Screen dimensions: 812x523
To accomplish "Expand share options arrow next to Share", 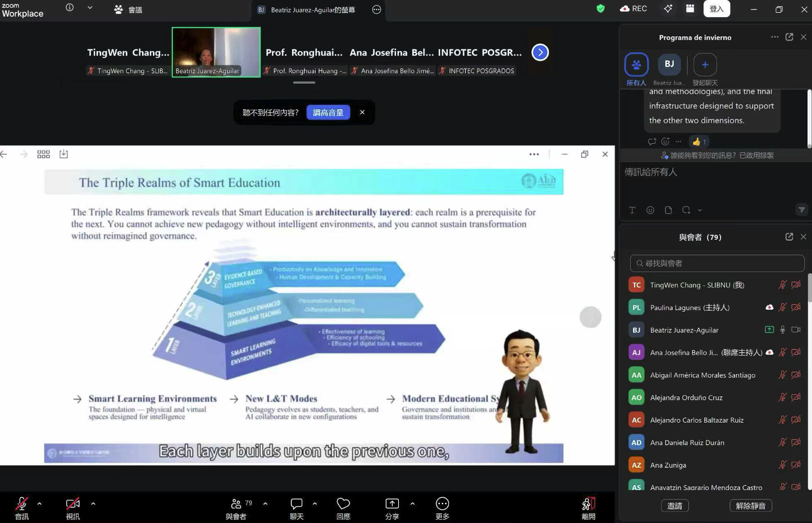I will point(412,503).
